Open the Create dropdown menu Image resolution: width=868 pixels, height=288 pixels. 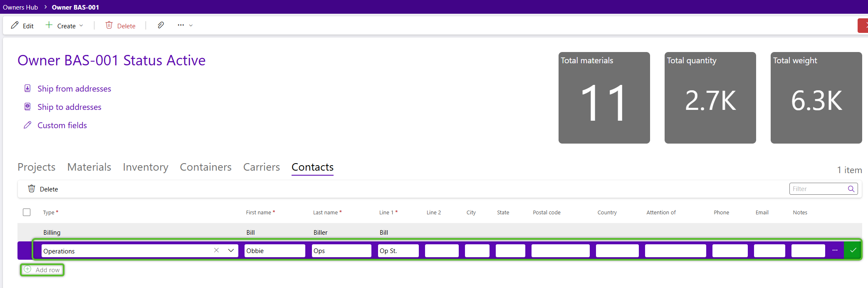tap(64, 26)
